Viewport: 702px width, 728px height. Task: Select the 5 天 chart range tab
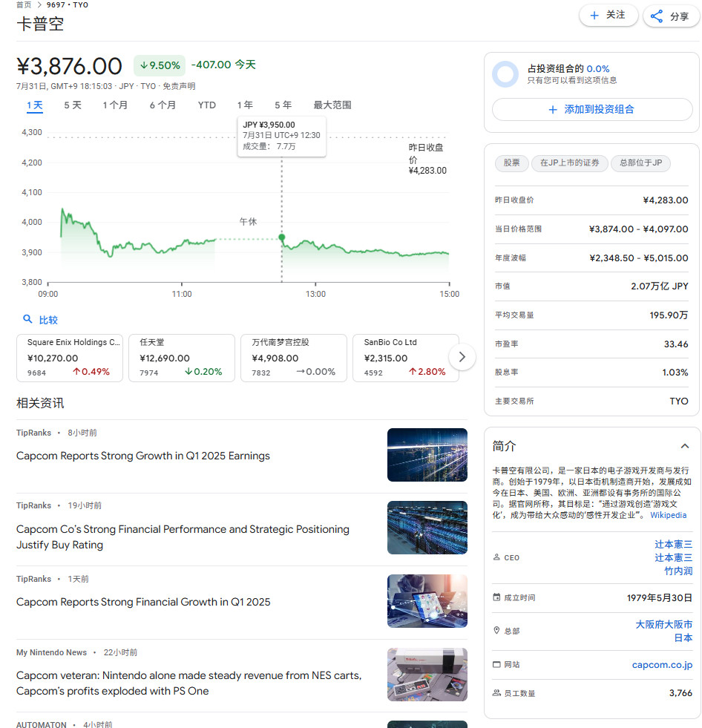(73, 105)
